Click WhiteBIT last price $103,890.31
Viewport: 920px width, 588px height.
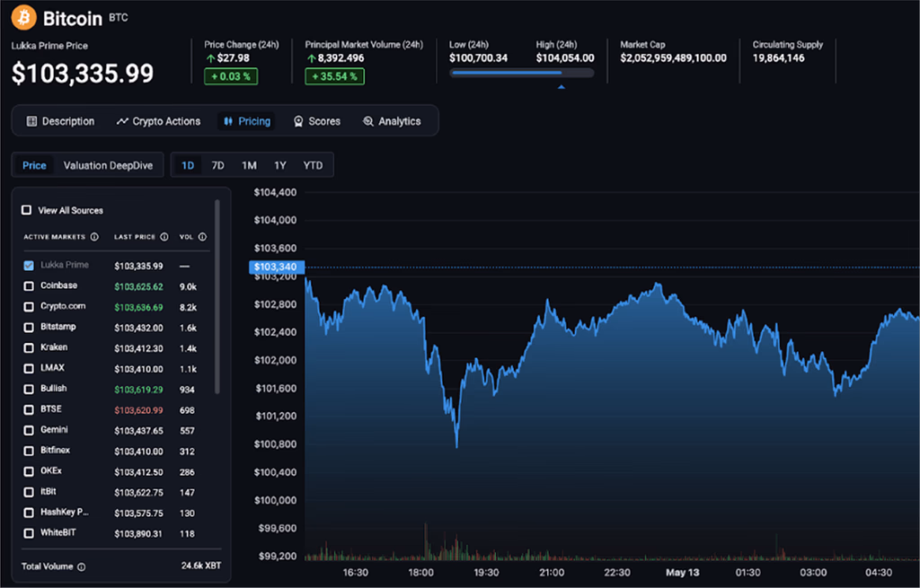[138, 534]
